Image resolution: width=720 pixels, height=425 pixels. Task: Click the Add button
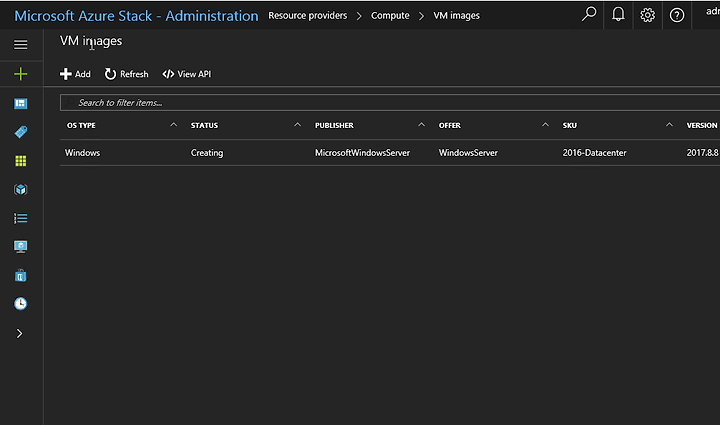pyautogui.click(x=75, y=74)
